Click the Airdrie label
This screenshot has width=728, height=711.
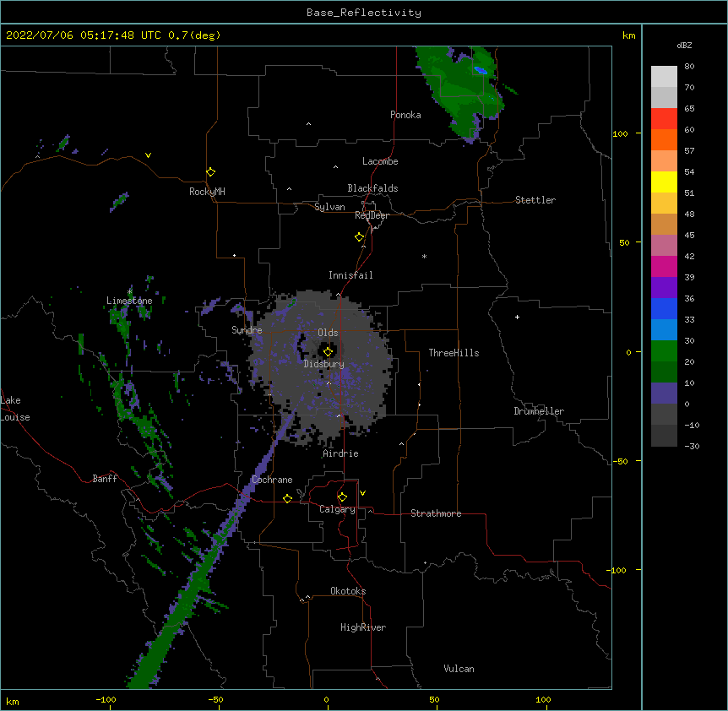(x=340, y=453)
